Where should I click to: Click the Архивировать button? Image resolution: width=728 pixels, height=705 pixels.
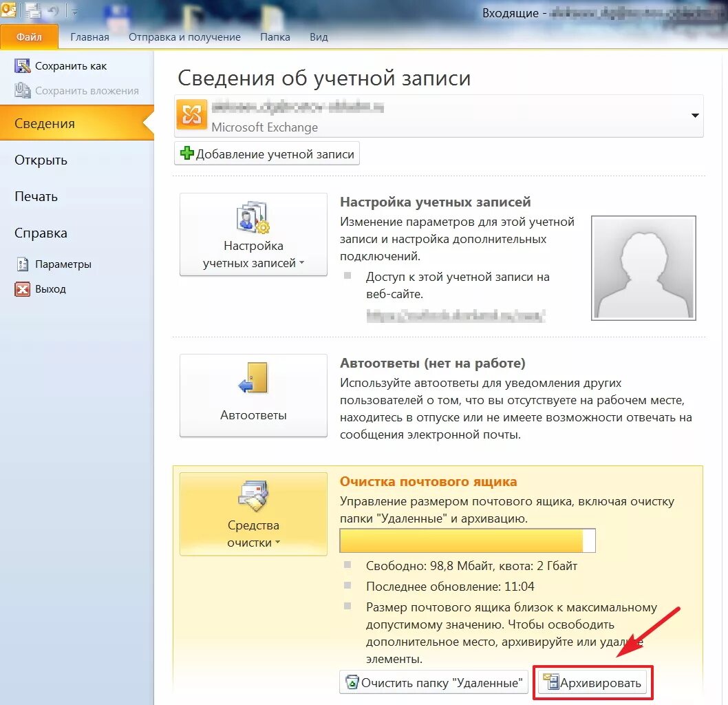[592, 682]
